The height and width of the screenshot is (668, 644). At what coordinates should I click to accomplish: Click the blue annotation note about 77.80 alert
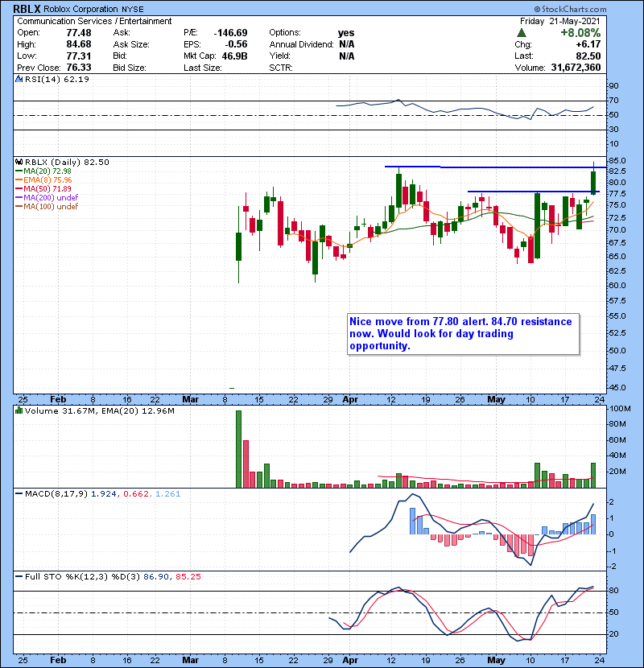(464, 333)
